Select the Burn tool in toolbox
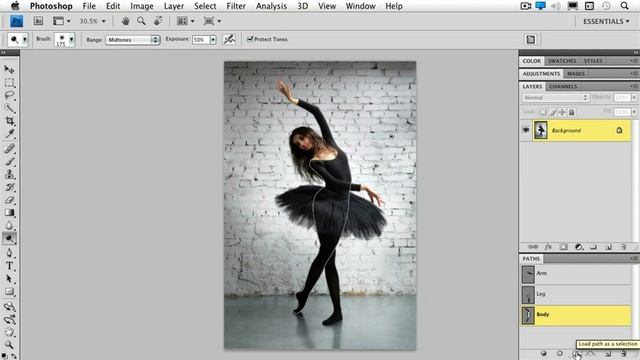Image resolution: width=640 pixels, height=360 pixels. [9, 238]
